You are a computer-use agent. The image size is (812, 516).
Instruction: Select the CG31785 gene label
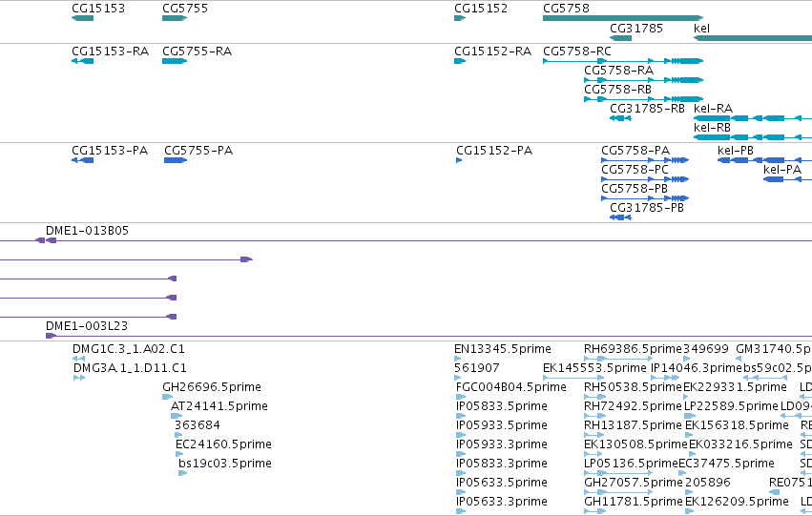pos(635,29)
